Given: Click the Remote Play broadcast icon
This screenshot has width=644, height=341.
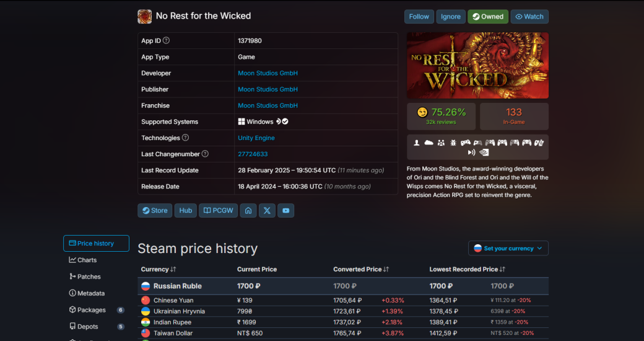Looking at the screenshot, I should coord(471,153).
